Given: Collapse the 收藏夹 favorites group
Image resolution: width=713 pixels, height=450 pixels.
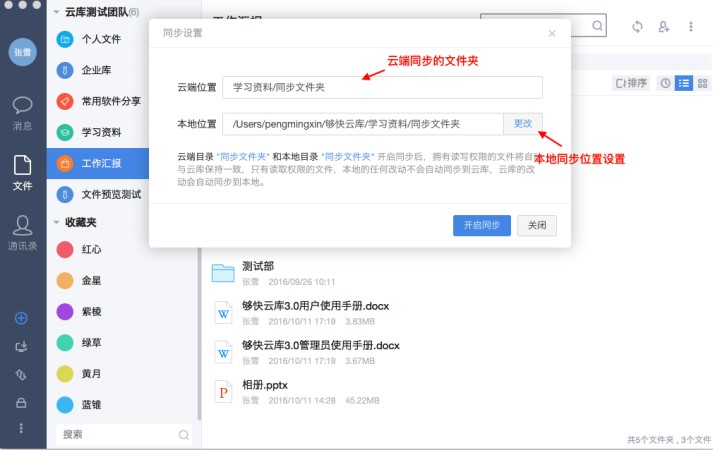Looking at the screenshot, I should [56, 222].
